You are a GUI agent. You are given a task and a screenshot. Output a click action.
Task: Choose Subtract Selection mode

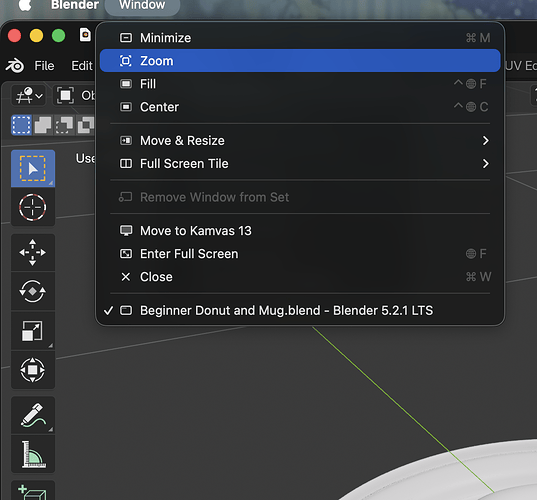[x=64, y=125]
